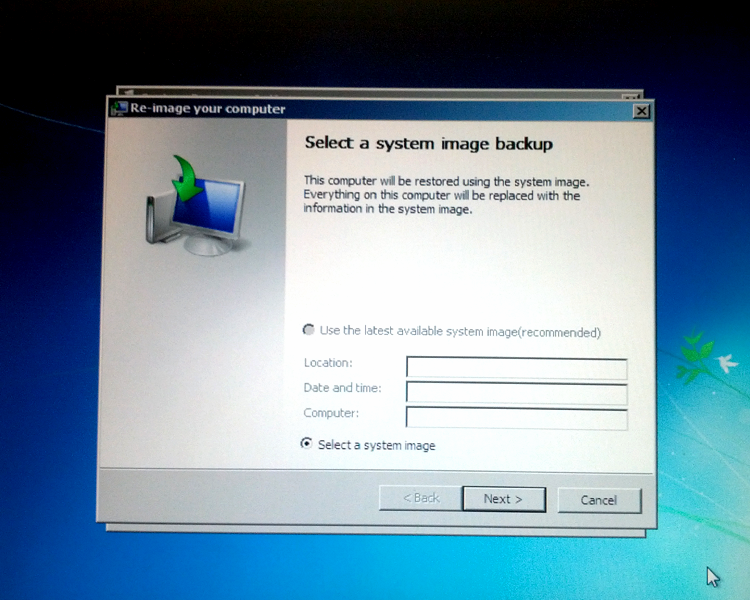Click inside the Location text field

pyautogui.click(x=516, y=368)
